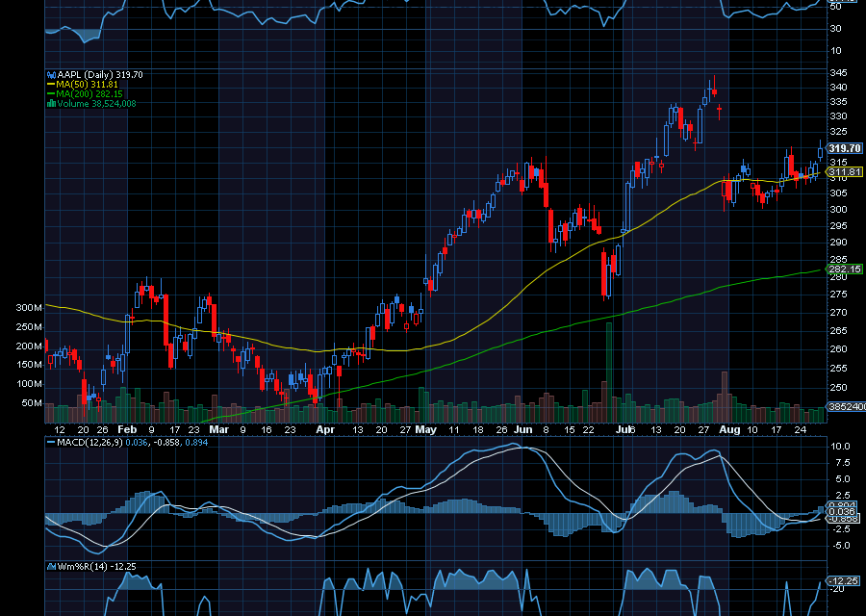Click the 330 price axis label
866x616 pixels.
[x=838, y=116]
